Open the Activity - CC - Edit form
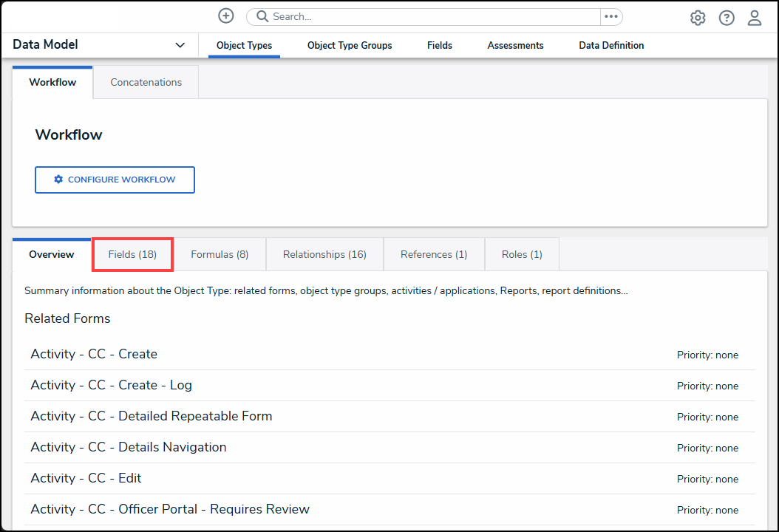The height and width of the screenshot is (532, 779). 86,478
